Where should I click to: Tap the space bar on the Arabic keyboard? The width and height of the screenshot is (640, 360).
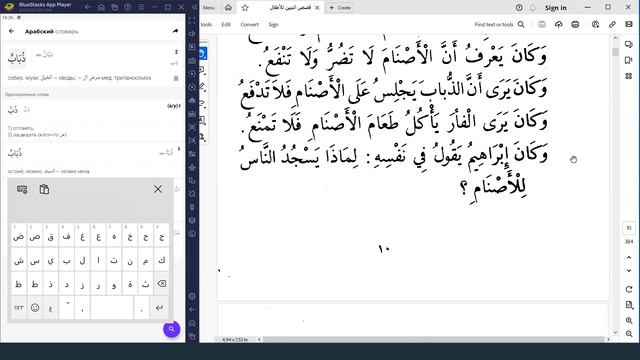click(x=112, y=307)
